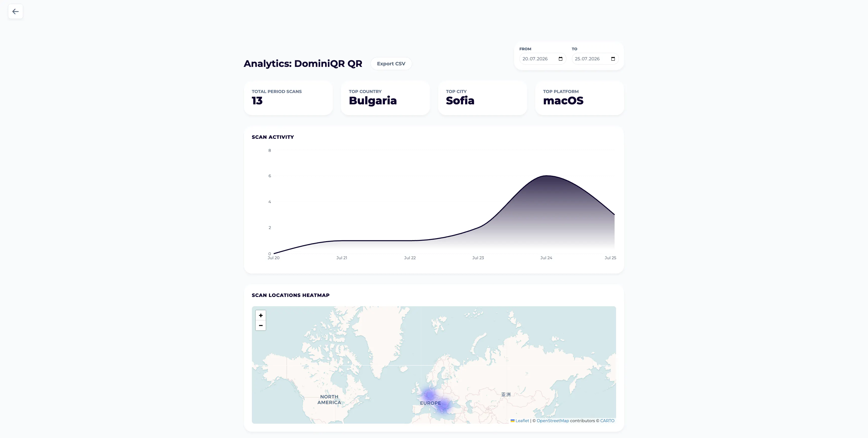Zoom in on the heatmap map
The image size is (868, 438).
[260, 315]
